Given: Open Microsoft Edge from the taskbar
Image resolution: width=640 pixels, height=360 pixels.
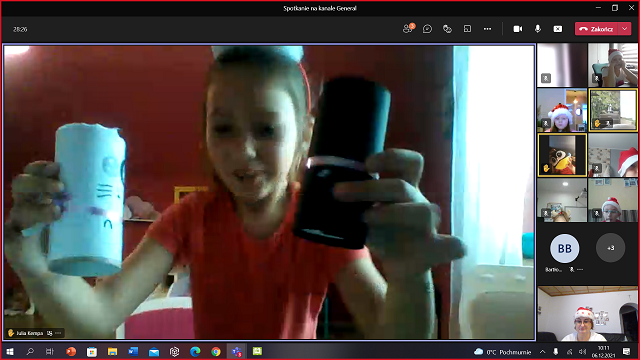Looking at the screenshot, I should [195, 351].
